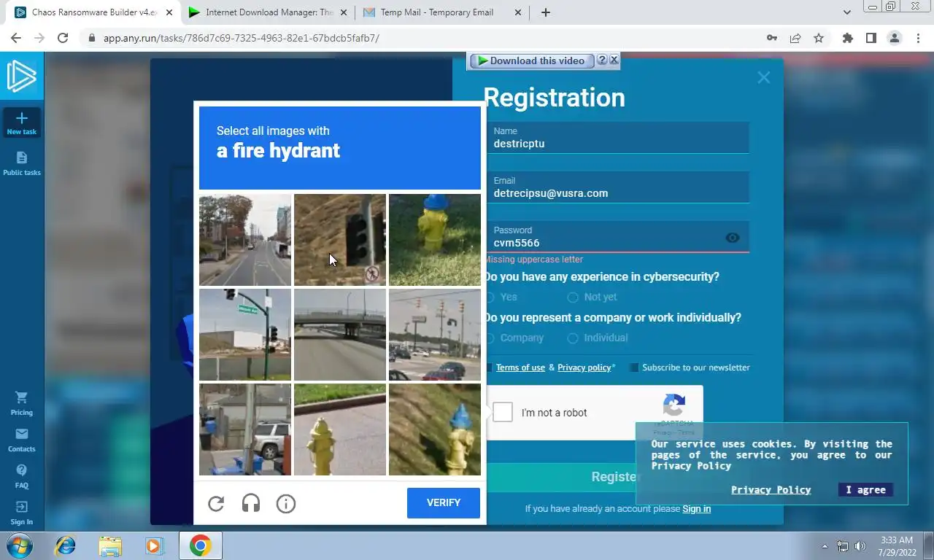Reload the captcha challenge
Screen dimensions: 934x560
[x=216, y=503]
